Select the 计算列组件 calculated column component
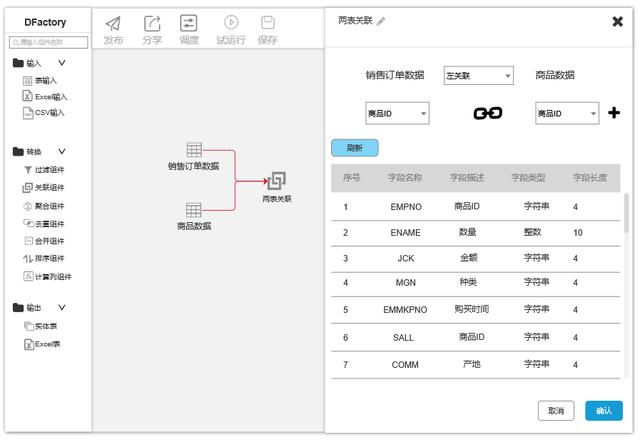Image resolution: width=640 pixels, height=440 pixels. tap(47, 277)
